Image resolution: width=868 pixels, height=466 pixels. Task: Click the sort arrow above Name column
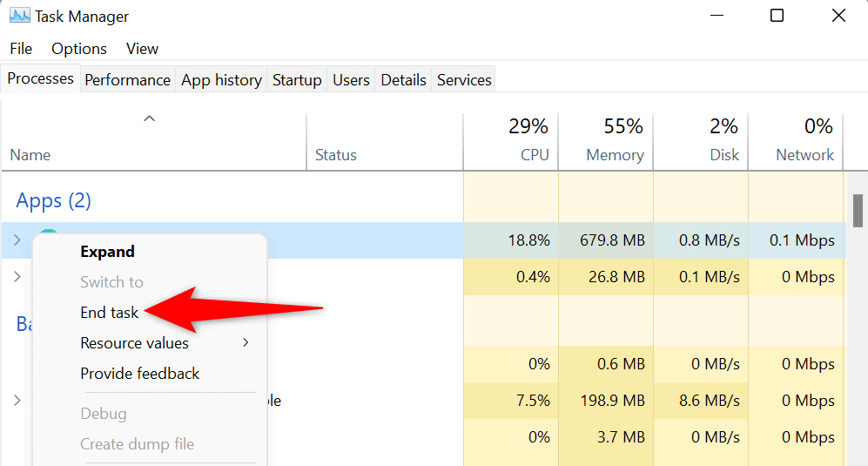pyautogui.click(x=149, y=118)
